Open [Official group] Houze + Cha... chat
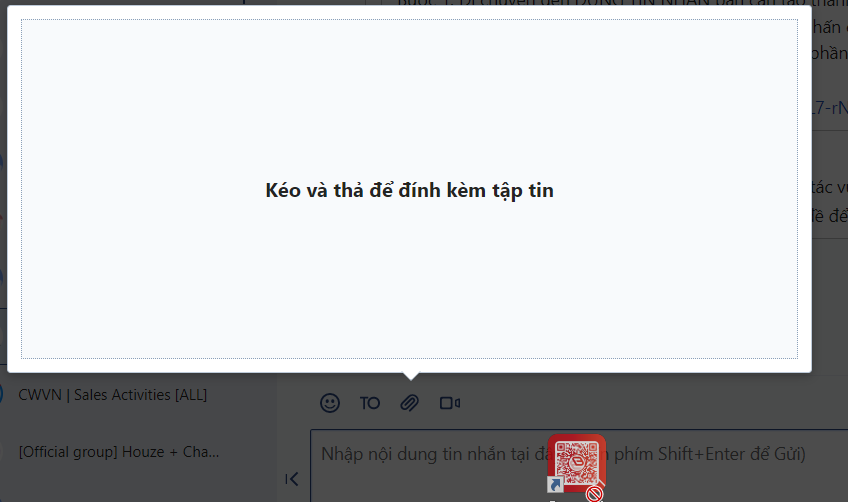This screenshot has width=848, height=502. (x=119, y=452)
